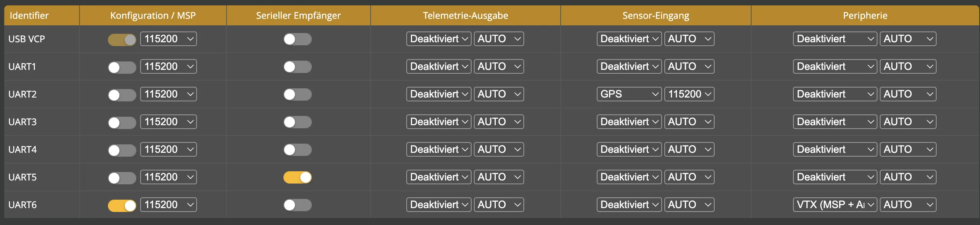Toggle USB VCP MSP configuration switch
The width and height of the screenshot is (980, 225).
[122, 40]
